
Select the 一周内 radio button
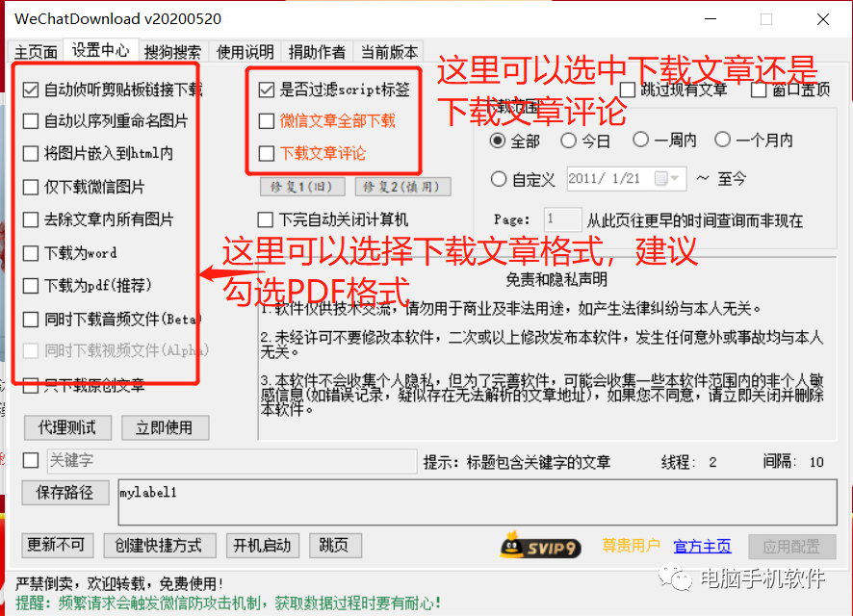pos(641,140)
